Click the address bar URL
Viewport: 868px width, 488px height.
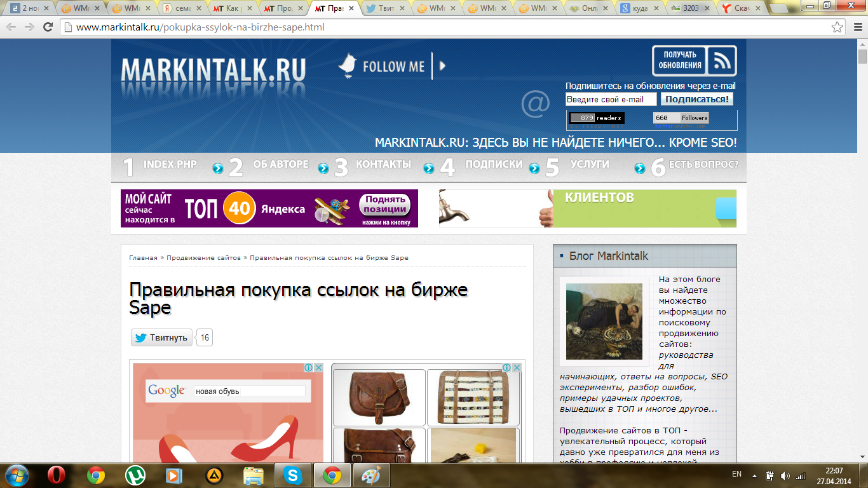click(x=201, y=27)
